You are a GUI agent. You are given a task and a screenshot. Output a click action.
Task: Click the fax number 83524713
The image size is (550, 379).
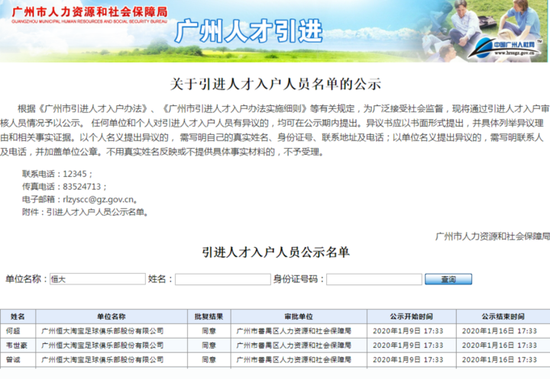pyautogui.click(x=82, y=187)
